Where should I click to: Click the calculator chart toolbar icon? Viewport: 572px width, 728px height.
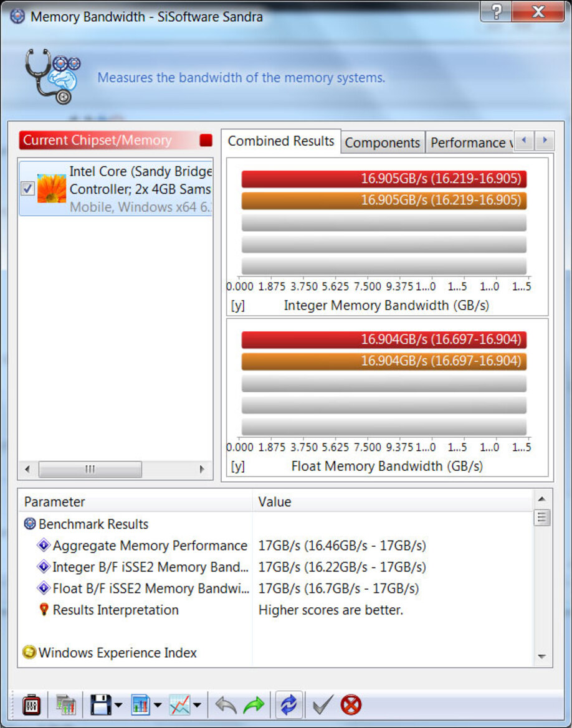(66, 705)
